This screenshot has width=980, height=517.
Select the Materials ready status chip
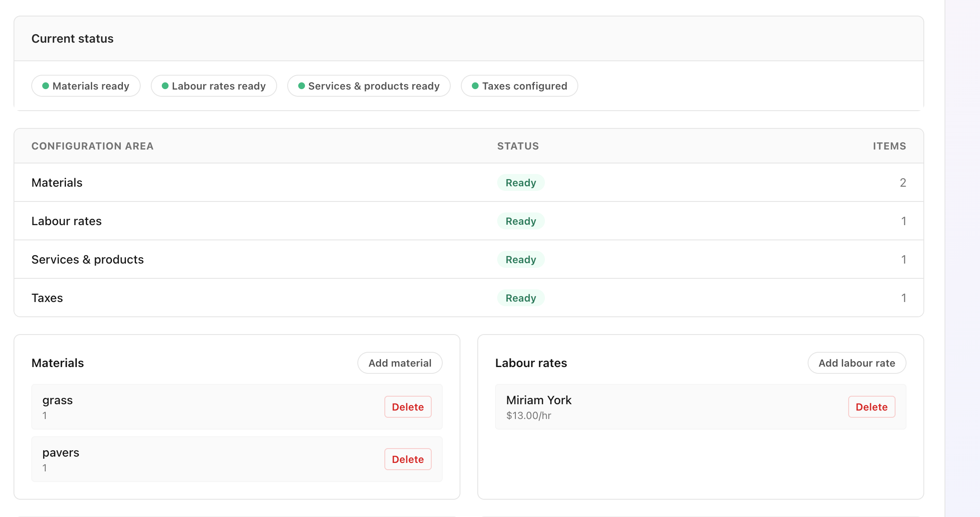86,86
